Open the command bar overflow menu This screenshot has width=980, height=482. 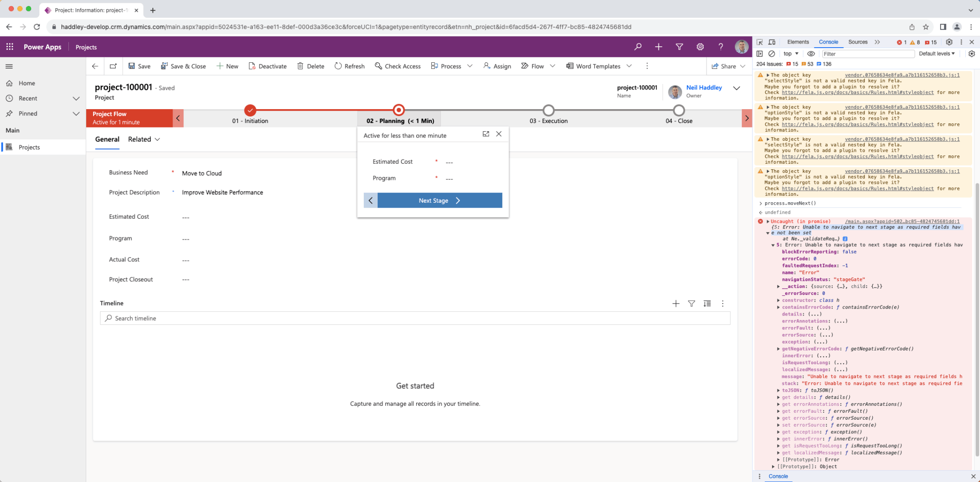647,66
